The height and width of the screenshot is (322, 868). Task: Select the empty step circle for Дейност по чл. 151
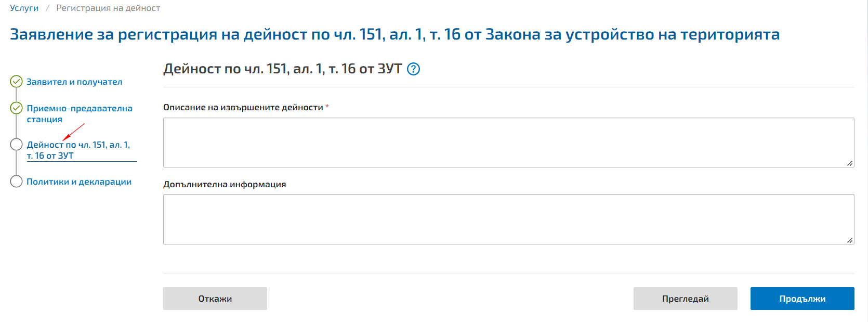[x=17, y=144]
